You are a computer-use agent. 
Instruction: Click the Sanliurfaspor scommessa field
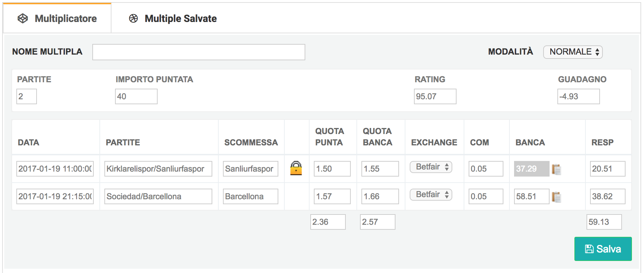click(x=251, y=169)
